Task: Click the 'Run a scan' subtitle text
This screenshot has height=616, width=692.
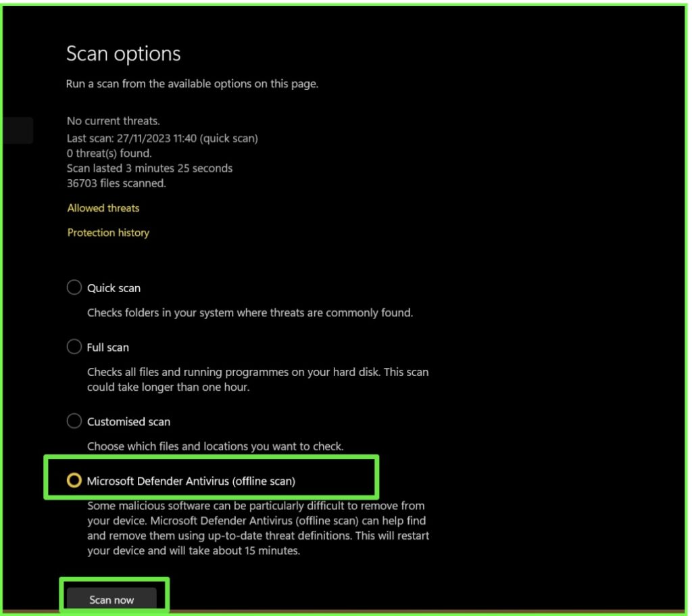Action: point(193,84)
